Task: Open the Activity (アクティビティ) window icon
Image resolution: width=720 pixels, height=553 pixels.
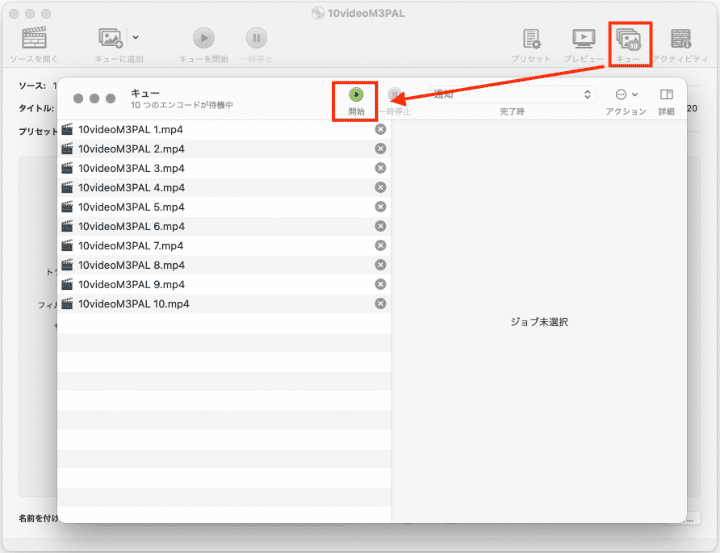Action: 681,39
